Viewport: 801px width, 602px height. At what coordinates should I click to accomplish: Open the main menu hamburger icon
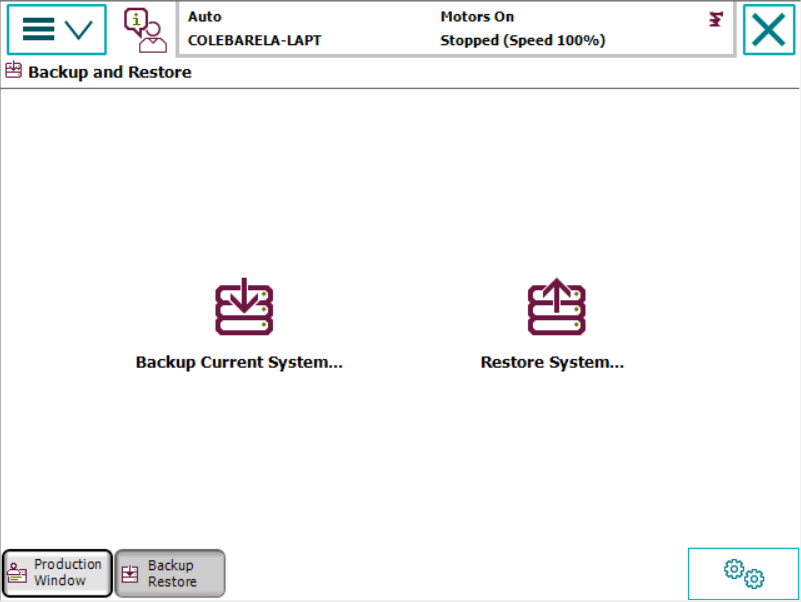(x=39, y=29)
